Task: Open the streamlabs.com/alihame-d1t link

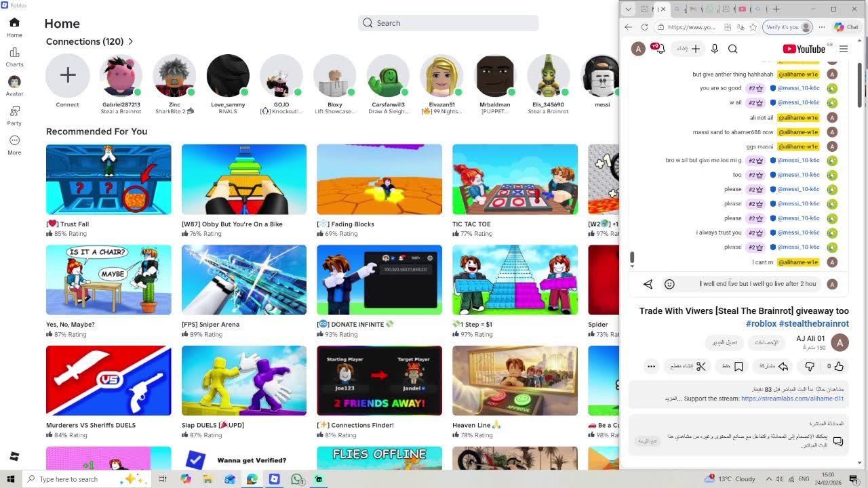Action: pyautogui.click(x=792, y=399)
